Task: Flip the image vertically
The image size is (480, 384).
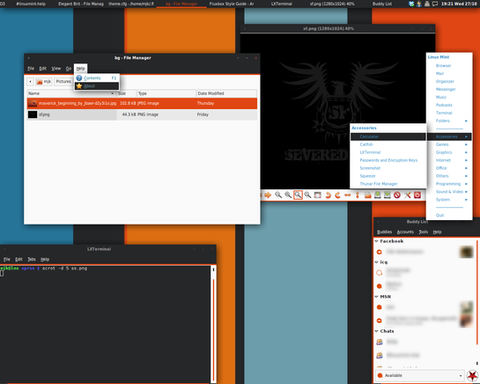Action: pyautogui.click(x=357, y=195)
